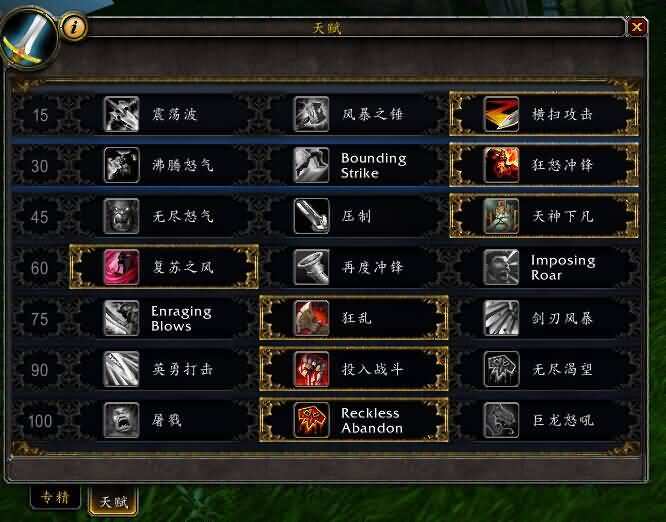666x522 pixels.
Task: Select the Enraging Blows talent icon
Action: [x=121, y=318]
